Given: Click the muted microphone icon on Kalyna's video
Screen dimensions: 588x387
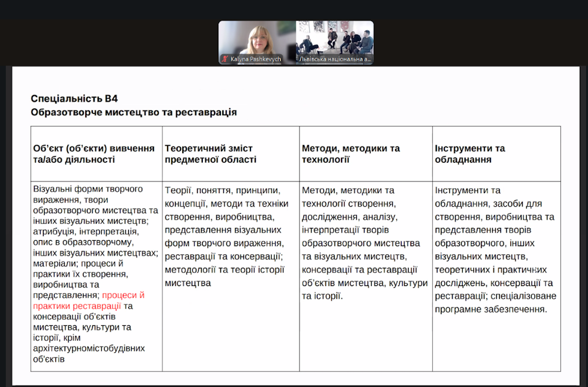Looking at the screenshot, I should tap(225, 59).
